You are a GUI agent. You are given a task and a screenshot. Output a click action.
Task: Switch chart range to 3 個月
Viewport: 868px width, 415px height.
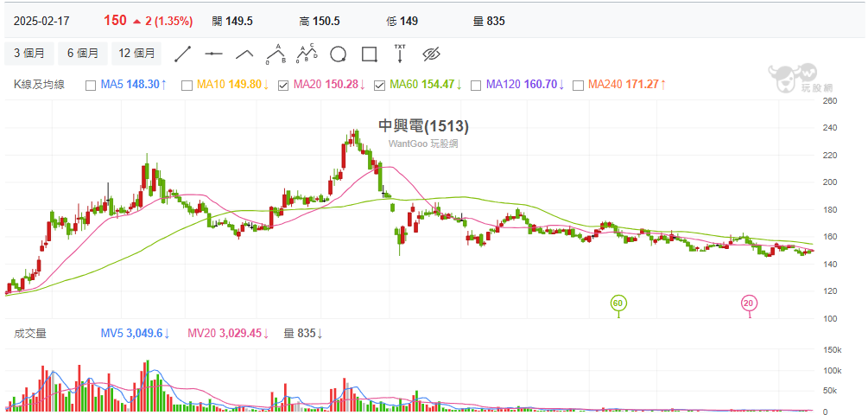click(x=29, y=54)
